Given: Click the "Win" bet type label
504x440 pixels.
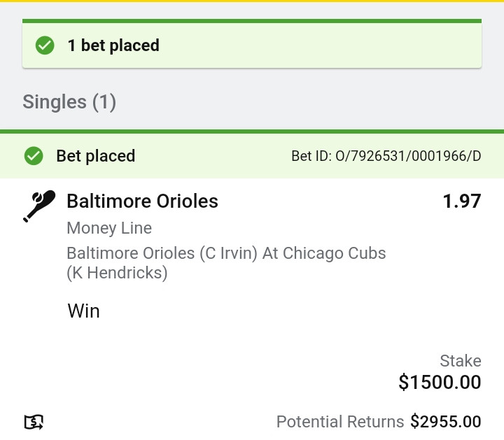Looking at the screenshot, I should pos(84,311).
